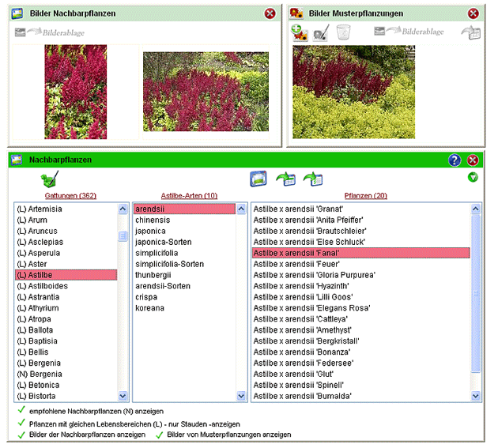Select species 'japonica-Sorten'

pyautogui.click(x=184, y=242)
